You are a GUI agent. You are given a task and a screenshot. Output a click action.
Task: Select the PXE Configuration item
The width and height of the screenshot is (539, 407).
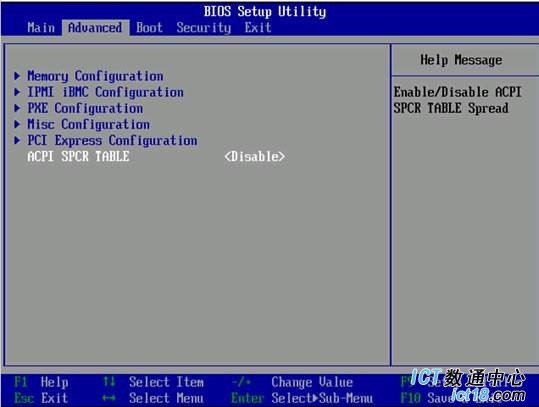point(85,109)
